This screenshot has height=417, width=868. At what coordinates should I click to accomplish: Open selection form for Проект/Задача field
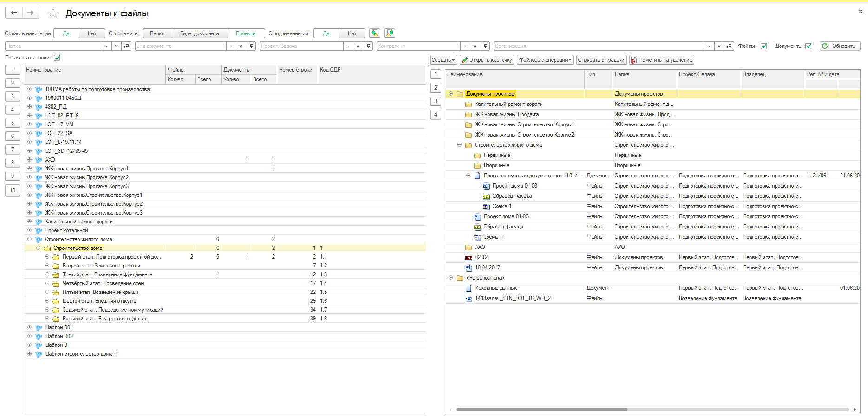(368, 46)
